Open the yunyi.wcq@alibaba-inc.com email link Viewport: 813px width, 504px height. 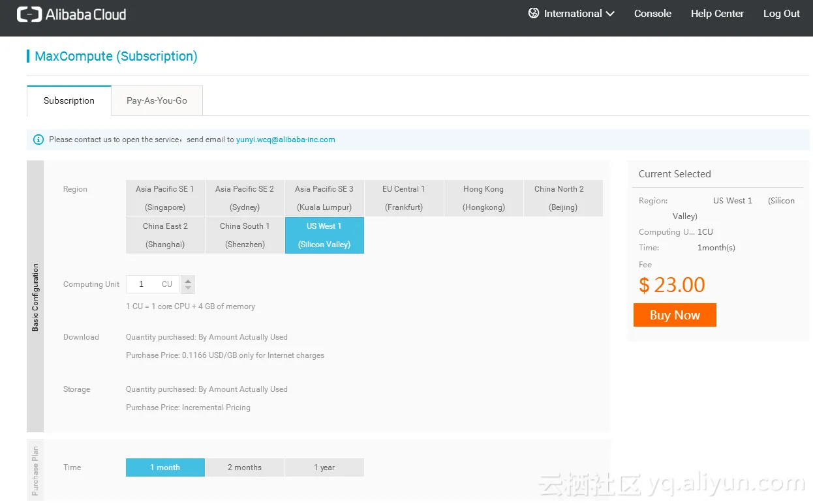coord(286,140)
